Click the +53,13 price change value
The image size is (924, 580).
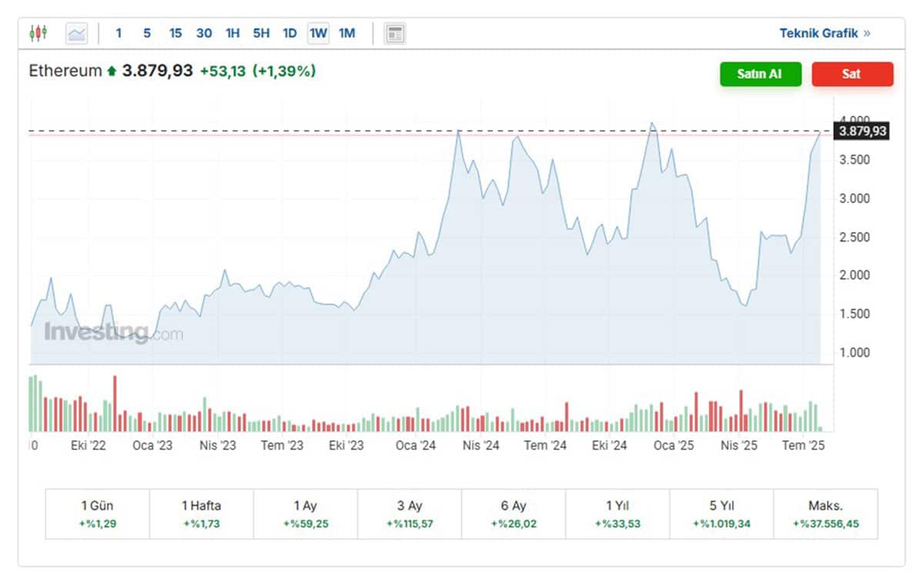click(223, 71)
